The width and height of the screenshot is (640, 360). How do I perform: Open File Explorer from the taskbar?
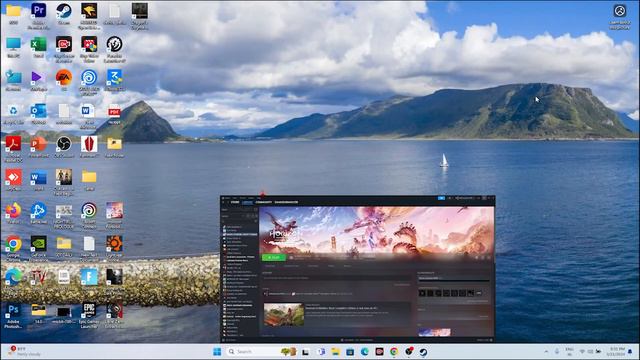point(336,352)
